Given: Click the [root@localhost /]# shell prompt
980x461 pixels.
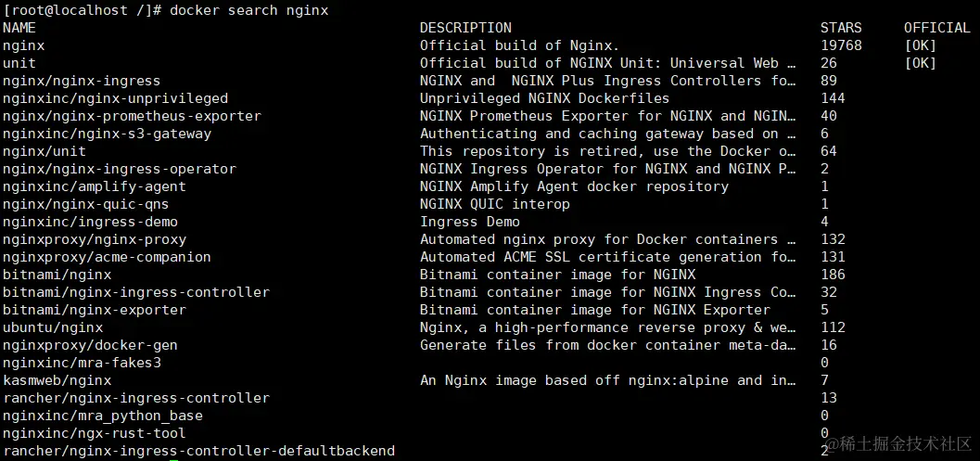Looking at the screenshot, I should (82, 10).
